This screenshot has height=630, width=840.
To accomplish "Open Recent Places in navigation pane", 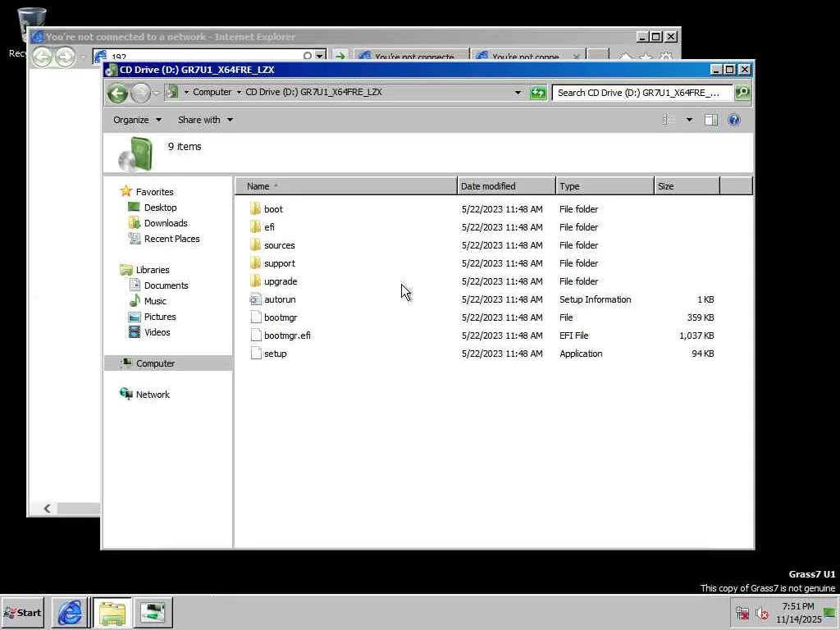I will click(171, 239).
